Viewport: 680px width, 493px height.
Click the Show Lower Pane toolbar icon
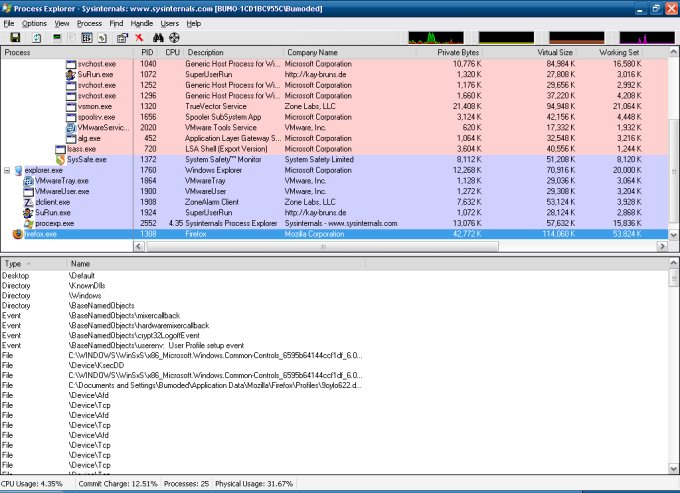click(87, 37)
